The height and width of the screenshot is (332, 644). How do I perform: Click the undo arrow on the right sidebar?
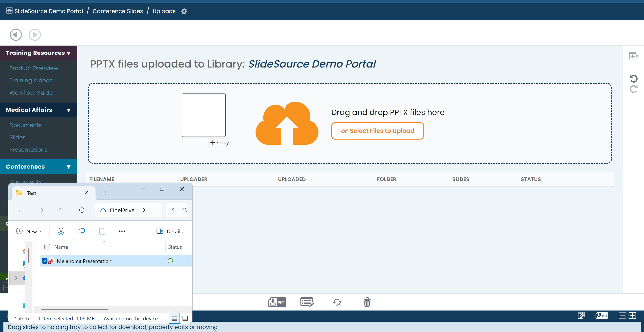633,79
